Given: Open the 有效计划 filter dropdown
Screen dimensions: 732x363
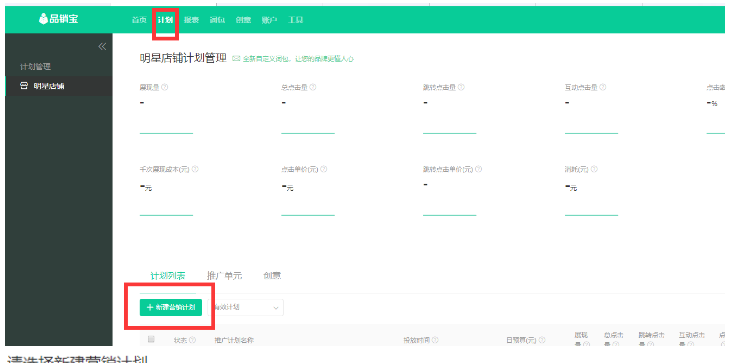Looking at the screenshot, I should 246,307.
